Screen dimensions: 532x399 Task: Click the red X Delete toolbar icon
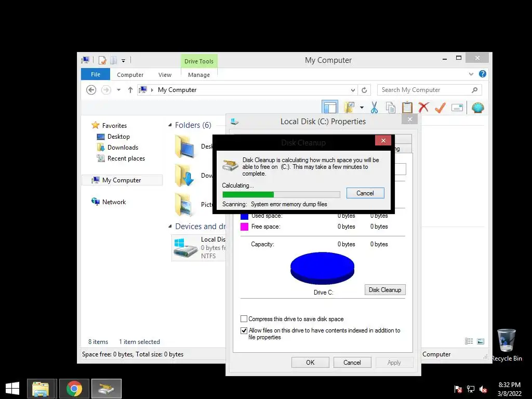[x=423, y=108]
